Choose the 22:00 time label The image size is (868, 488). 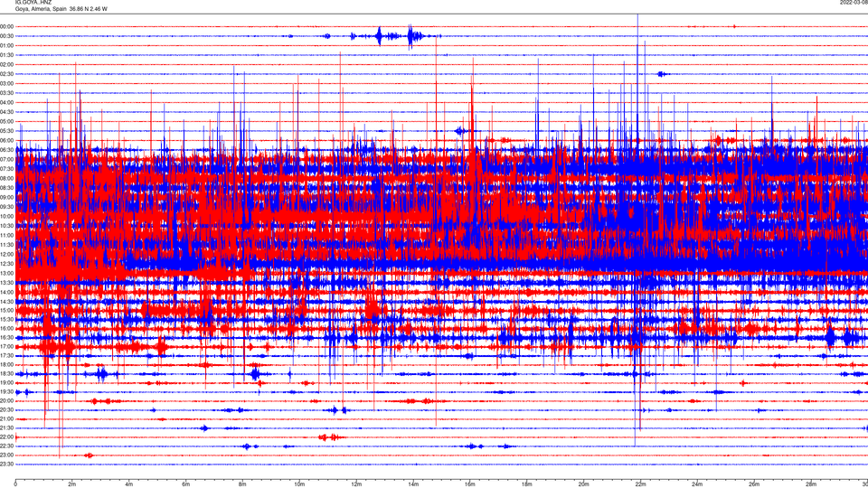(6, 436)
